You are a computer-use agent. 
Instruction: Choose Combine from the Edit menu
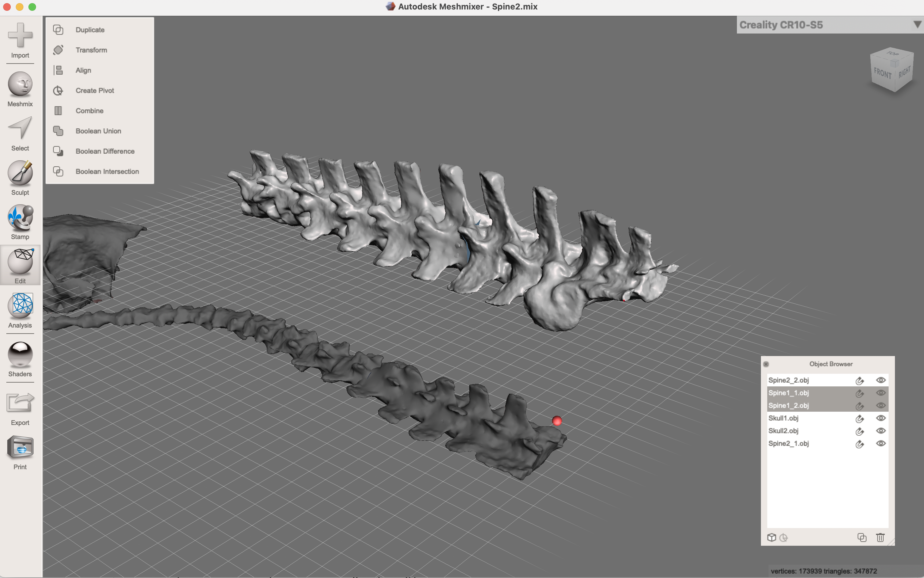tap(89, 111)
